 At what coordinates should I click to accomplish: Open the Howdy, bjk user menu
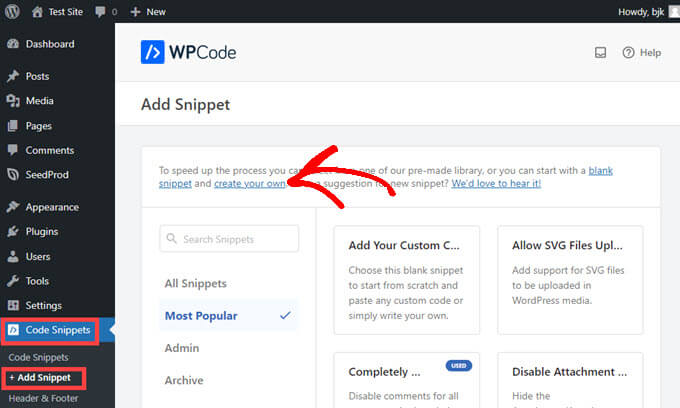(x=639, y=11)
